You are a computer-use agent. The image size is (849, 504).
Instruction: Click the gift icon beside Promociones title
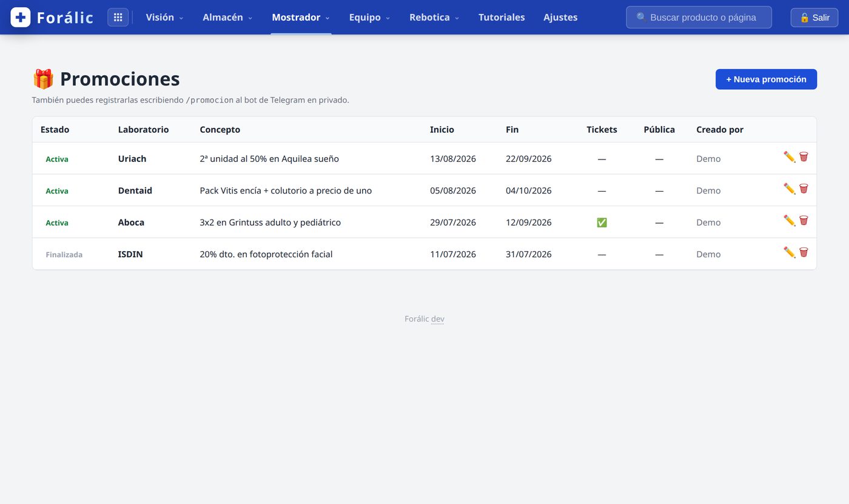[x=43, y=79]
